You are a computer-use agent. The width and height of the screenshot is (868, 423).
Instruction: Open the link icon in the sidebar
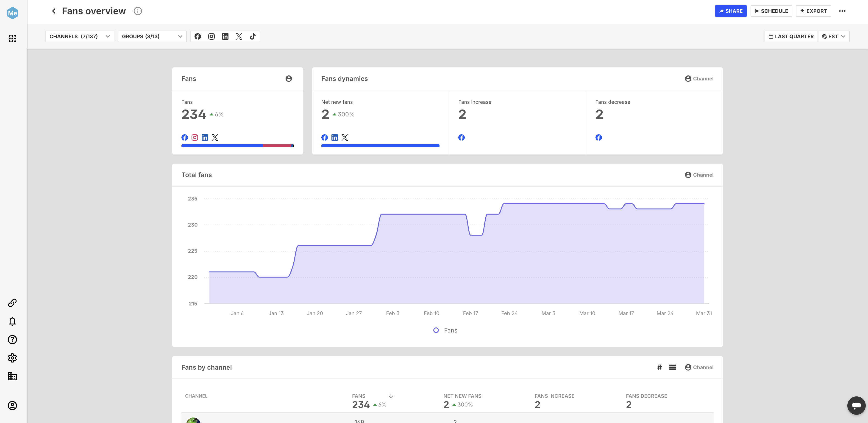point(12,303)
